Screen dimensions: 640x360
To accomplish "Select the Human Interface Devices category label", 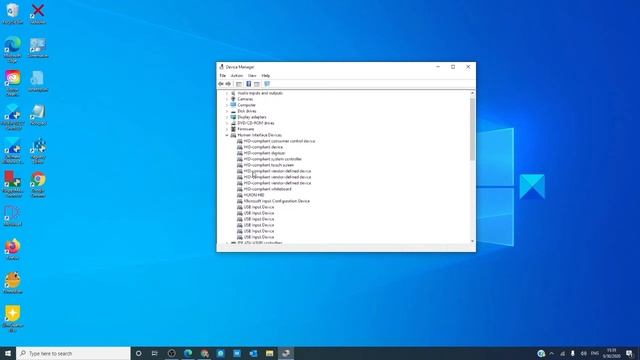I will pos(260,135).
